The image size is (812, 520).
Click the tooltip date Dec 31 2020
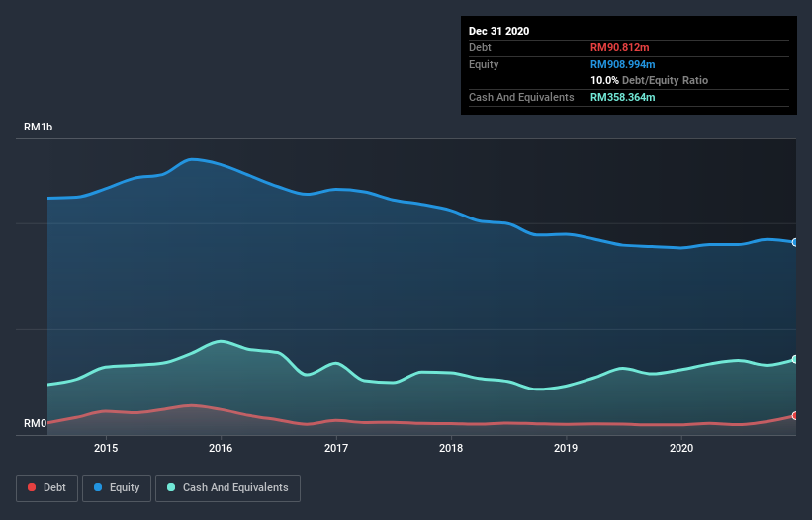498,31
